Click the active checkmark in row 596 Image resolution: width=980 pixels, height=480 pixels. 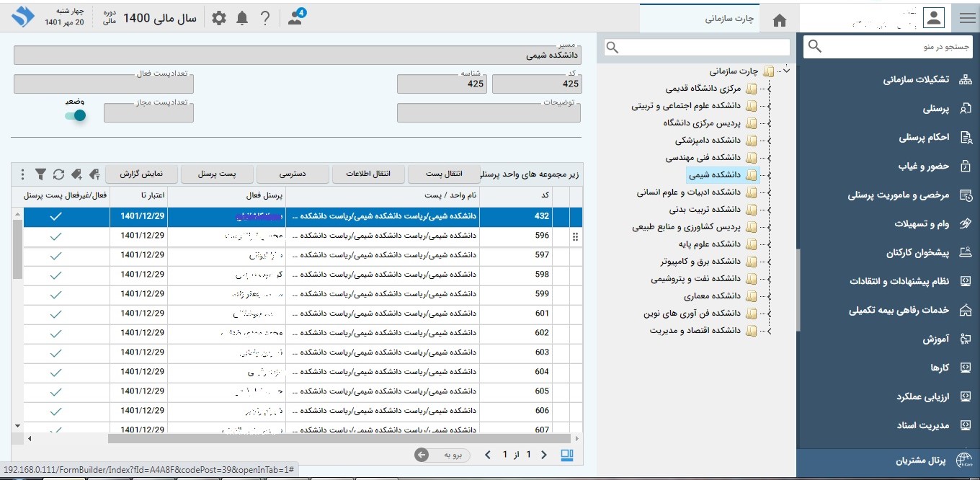(56, 236)
